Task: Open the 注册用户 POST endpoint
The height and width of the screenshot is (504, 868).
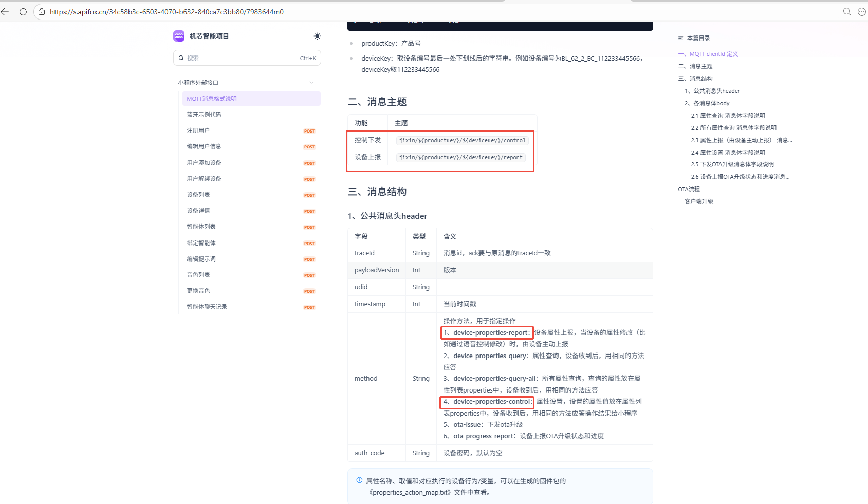Action: coord(198,130)
